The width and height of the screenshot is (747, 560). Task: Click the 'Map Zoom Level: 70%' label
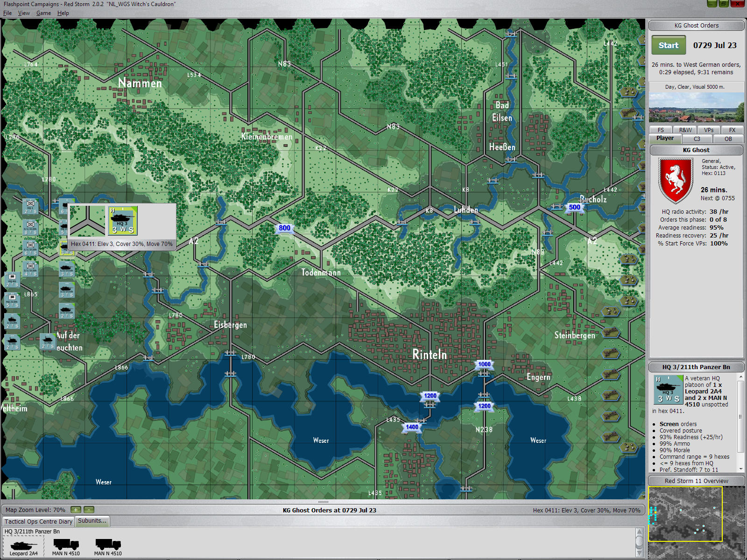[35, 510]
